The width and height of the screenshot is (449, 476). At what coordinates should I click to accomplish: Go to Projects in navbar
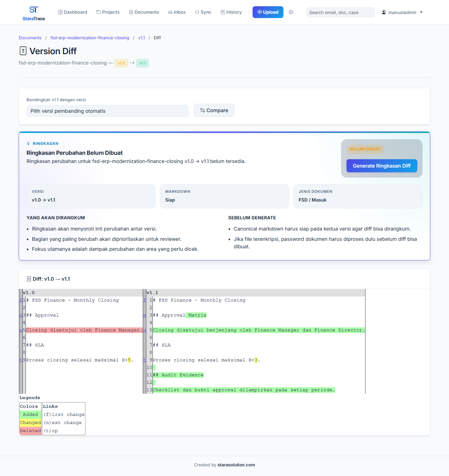(108, 12)
